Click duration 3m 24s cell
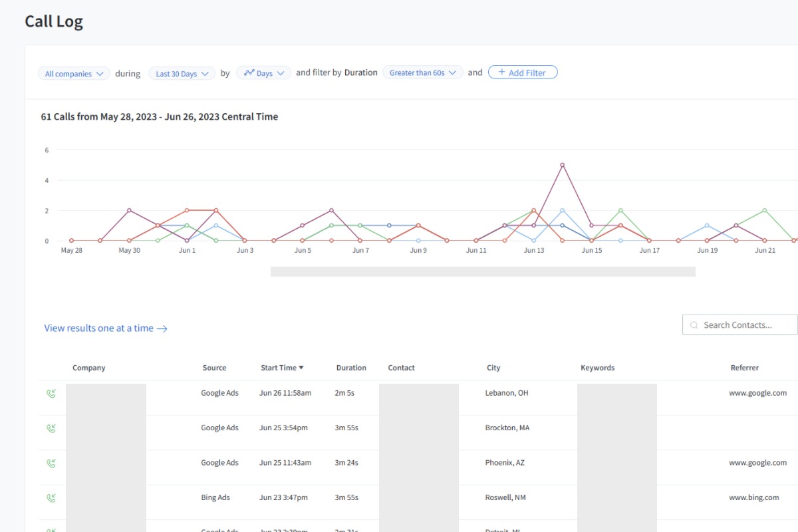The image size is (798, 532). (x=346, y=463)
